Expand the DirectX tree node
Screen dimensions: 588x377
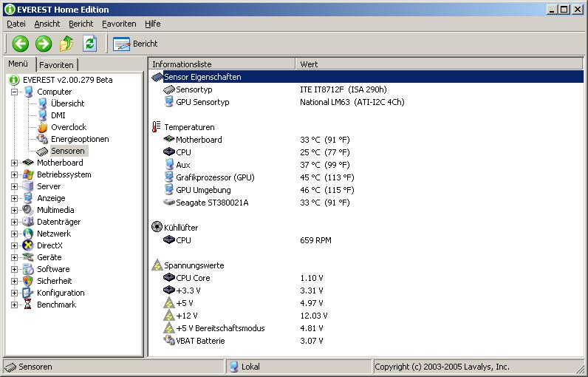coord(14,245)
